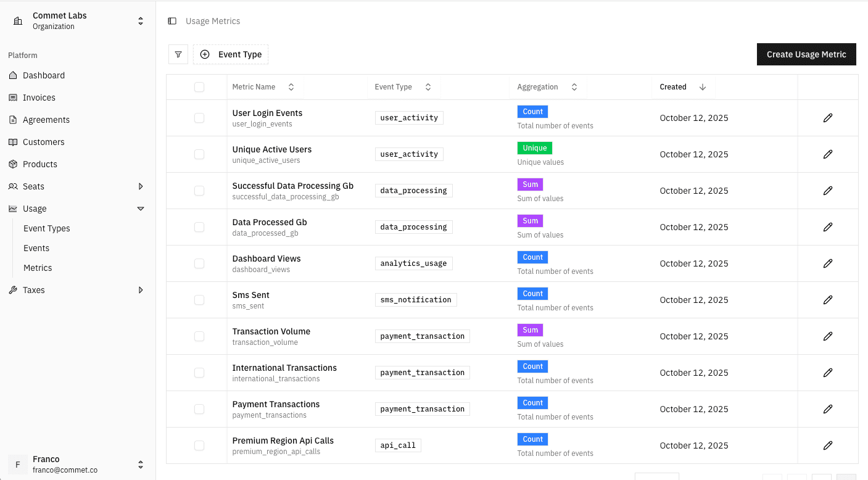
Task: Collapse the Usage section in the sidebar
Action: pos(141,209)
